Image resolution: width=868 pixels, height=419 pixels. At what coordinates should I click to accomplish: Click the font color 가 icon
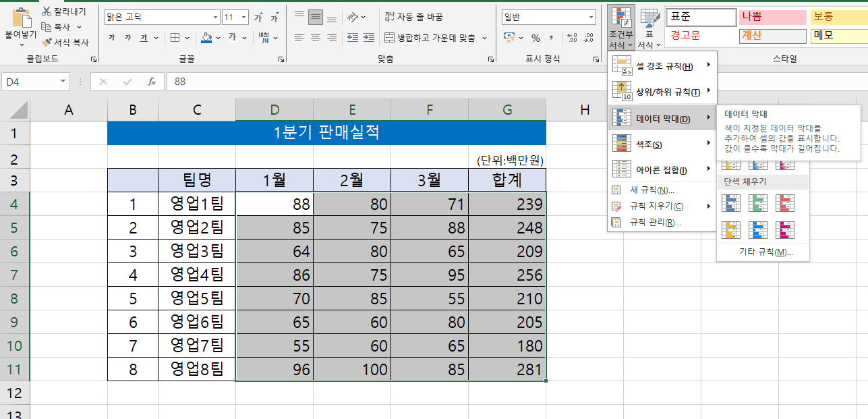pos(232,38)
